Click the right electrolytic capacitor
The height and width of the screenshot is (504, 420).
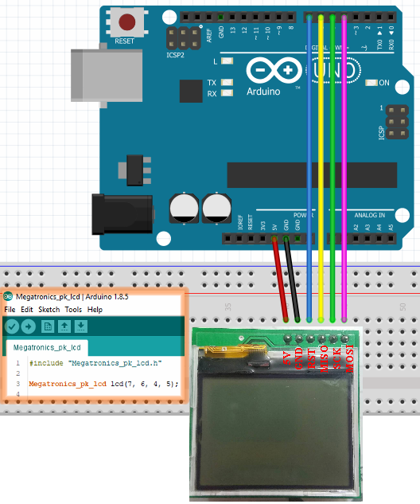click(x=216, y=209)
